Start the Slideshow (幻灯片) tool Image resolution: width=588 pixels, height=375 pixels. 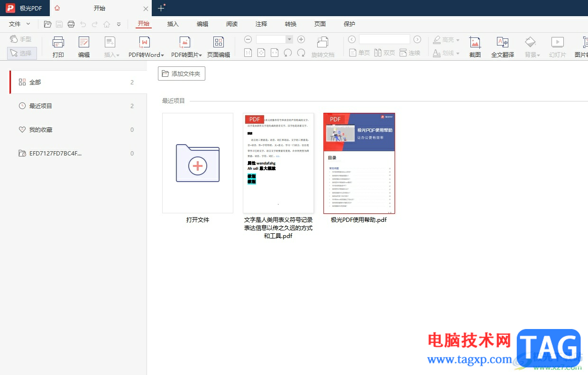(x=558, y=47)
